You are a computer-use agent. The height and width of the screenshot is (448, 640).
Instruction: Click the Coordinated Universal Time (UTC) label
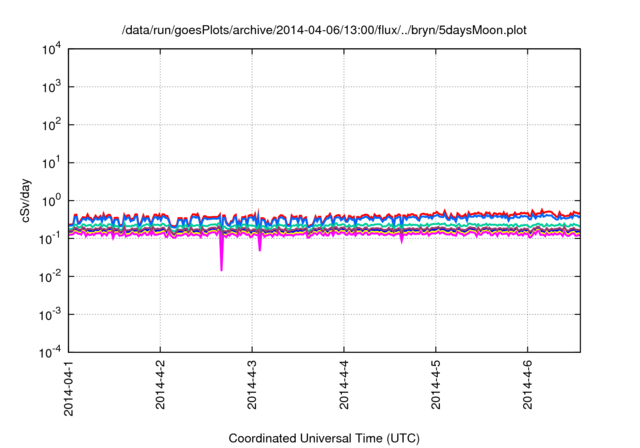324,438
